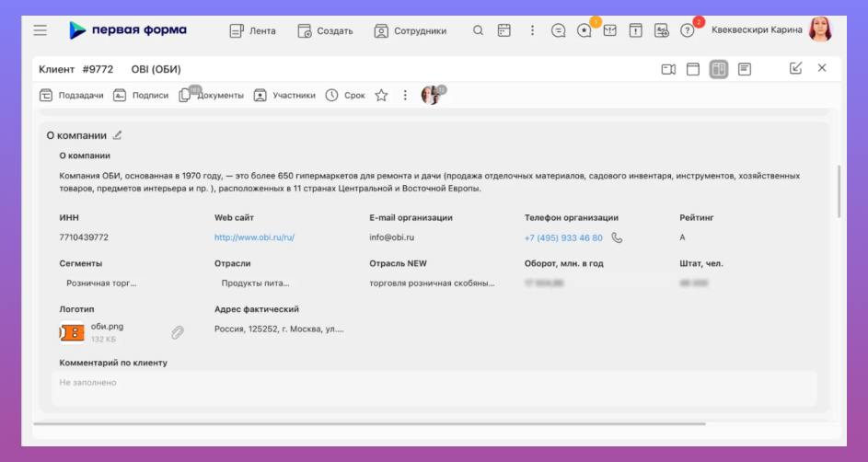The width and height of the screenshot is (868, 462).
Task: Open the Лента tab
Action: (252, 30)
